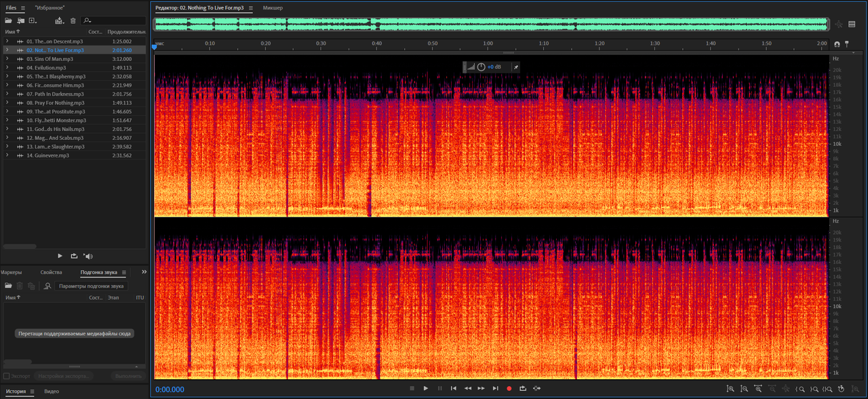Expand the 04. Evilution.mp3 row
Image resolution: width=868 pixels, height=399 pixels.
pos(7,68)
